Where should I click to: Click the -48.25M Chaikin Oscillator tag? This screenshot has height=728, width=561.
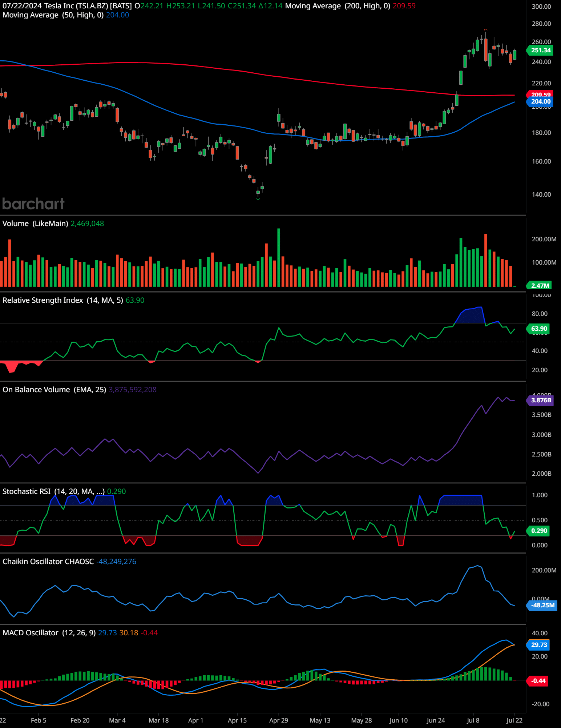tap(542, 606)
